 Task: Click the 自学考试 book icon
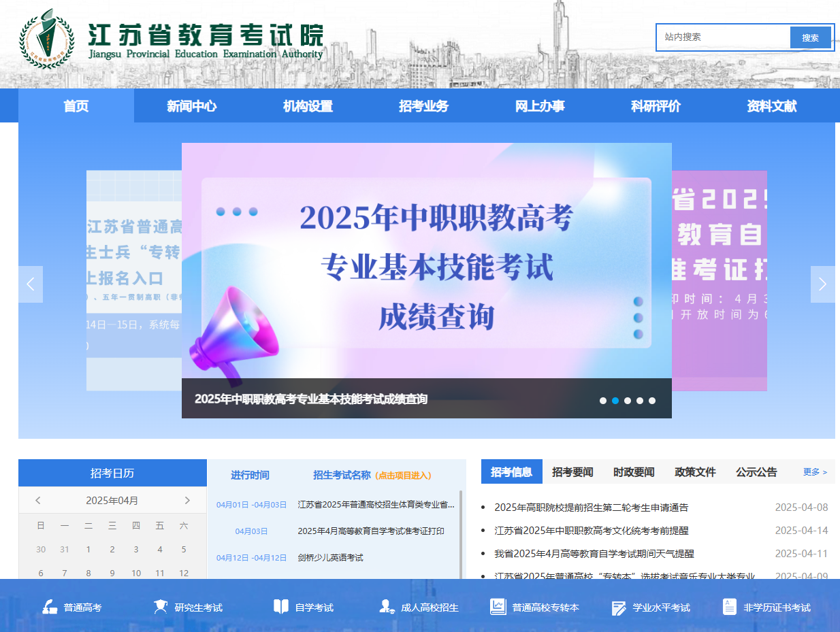click(281, 606)
